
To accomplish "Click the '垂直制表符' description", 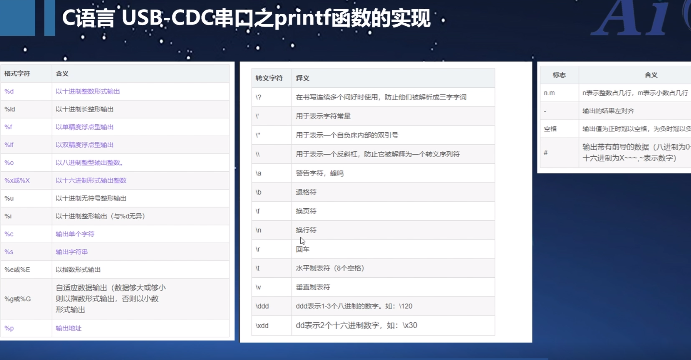I will 313,287.
